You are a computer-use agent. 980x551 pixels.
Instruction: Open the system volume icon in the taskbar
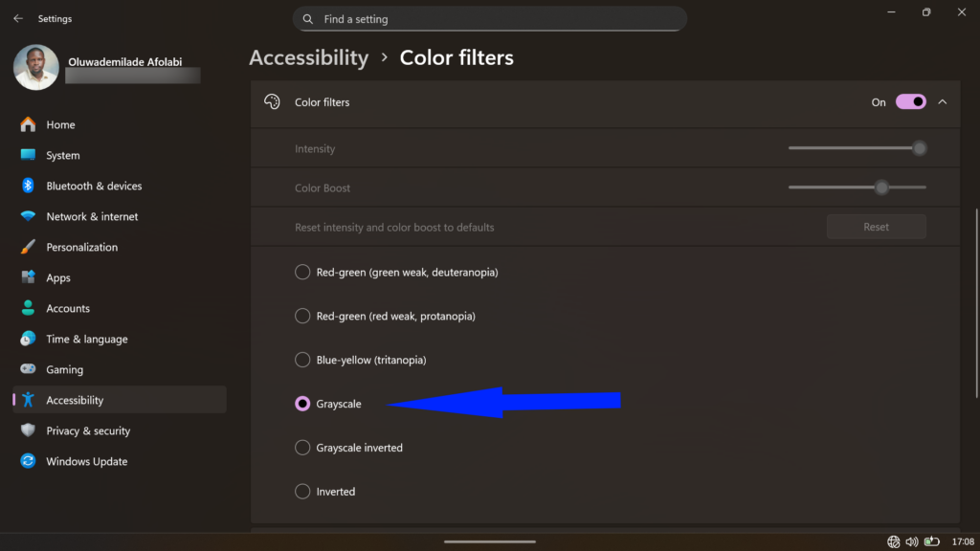pyautogui.click(x=912, y=540)
